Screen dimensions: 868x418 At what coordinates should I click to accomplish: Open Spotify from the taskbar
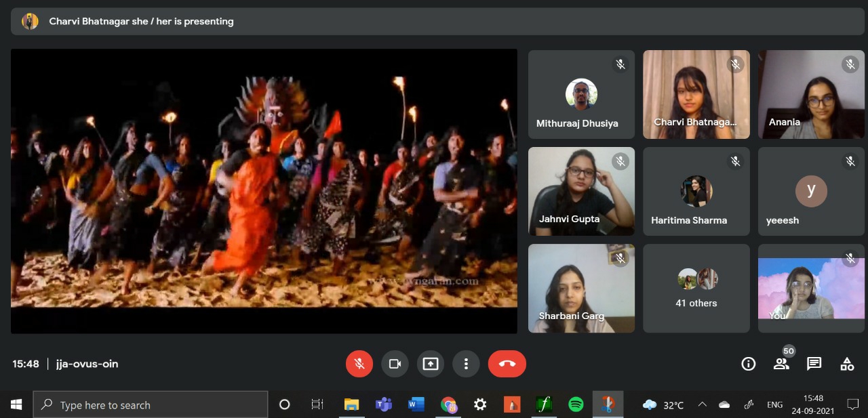coord(576,404)
